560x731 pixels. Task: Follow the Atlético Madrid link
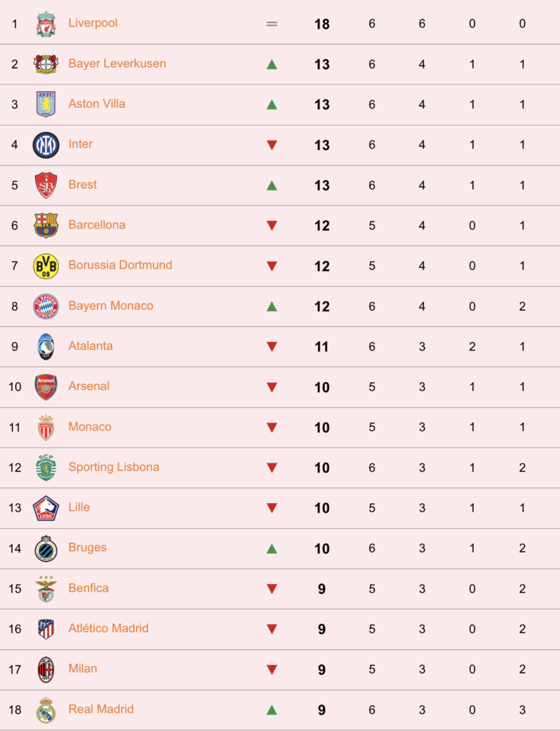(108, 628)
